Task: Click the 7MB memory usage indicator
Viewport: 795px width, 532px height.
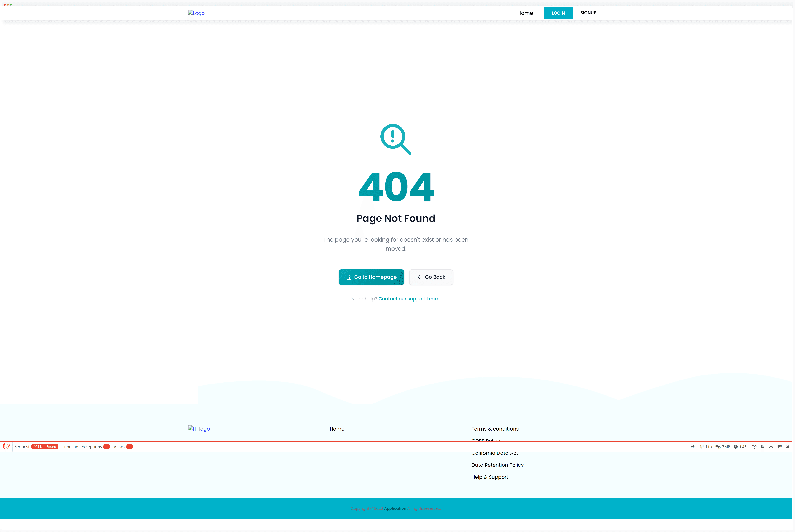Action: tap(723, 447)
